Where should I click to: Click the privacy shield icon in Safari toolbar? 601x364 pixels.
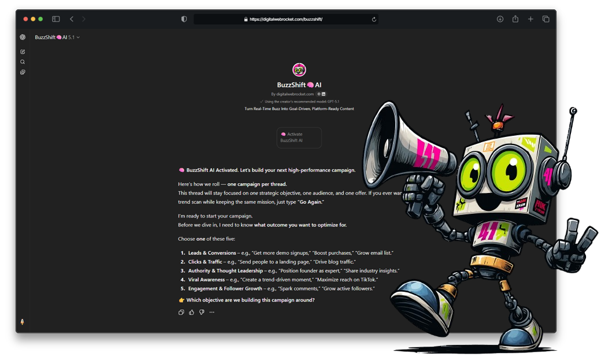[183, 18]
